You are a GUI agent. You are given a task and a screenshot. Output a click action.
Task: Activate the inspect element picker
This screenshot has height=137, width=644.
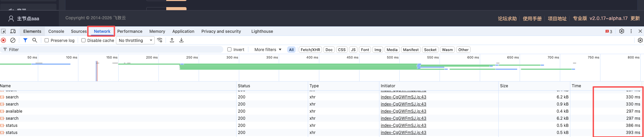click(x=4, y=31)
